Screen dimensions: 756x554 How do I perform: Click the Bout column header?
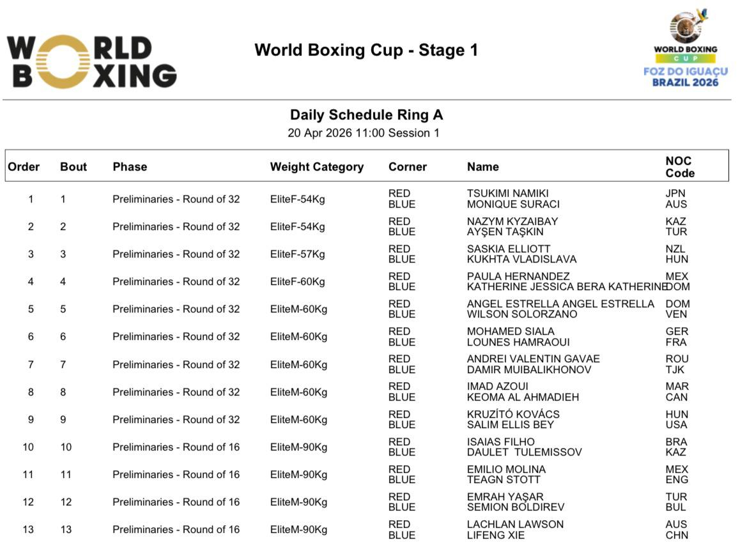tap(73, 167)
